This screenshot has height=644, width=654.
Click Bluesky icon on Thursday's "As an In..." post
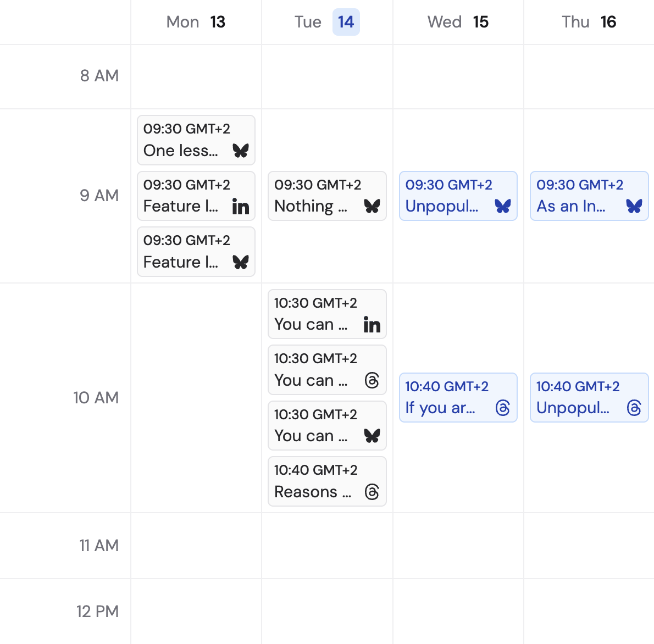634,207
